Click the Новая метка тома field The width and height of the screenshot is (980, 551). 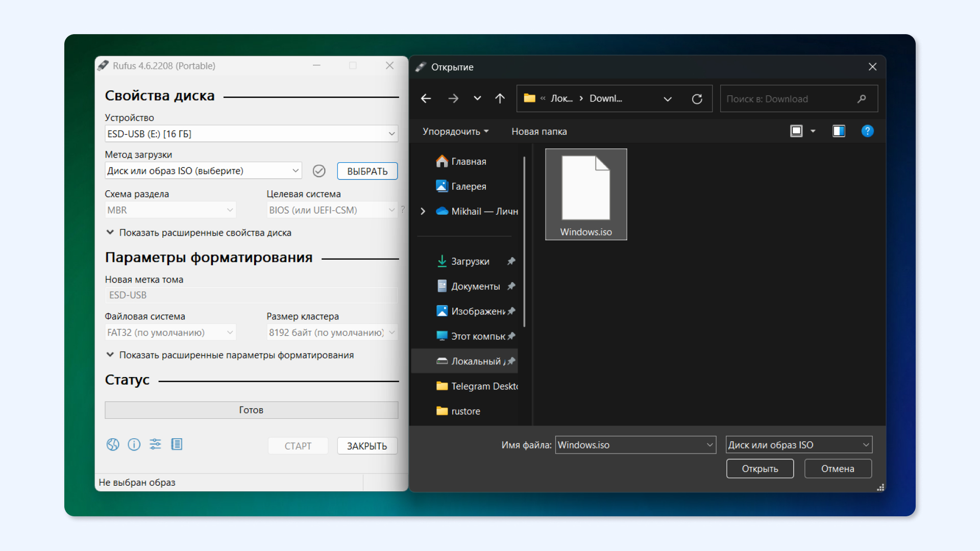[x=251, y=295]
